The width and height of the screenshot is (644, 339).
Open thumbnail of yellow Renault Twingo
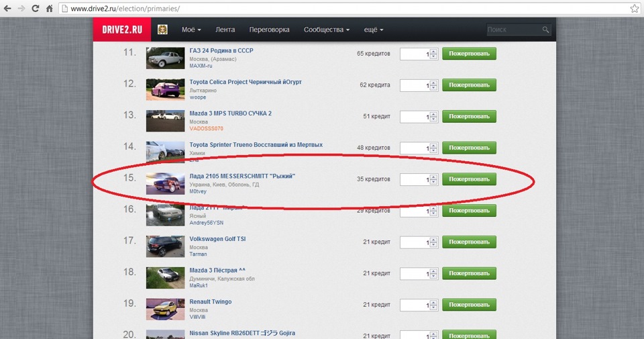(165, 309)
